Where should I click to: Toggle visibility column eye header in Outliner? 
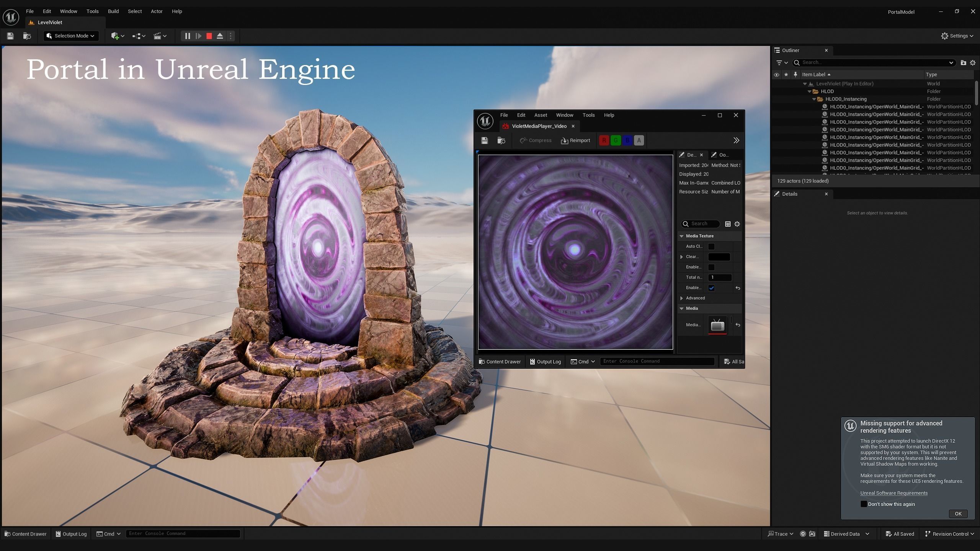pos(776,75)
